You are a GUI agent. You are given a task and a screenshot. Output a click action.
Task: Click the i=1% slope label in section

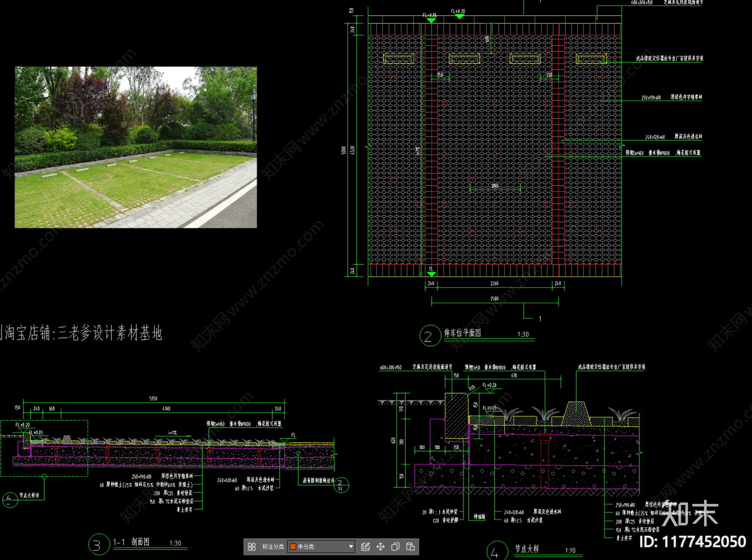[x=172, y=433]
